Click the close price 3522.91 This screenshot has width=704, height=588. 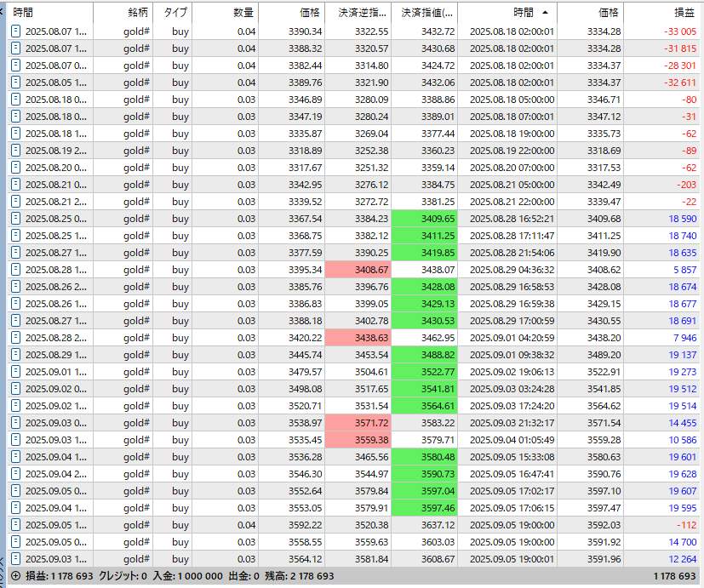tap(604, 372)
